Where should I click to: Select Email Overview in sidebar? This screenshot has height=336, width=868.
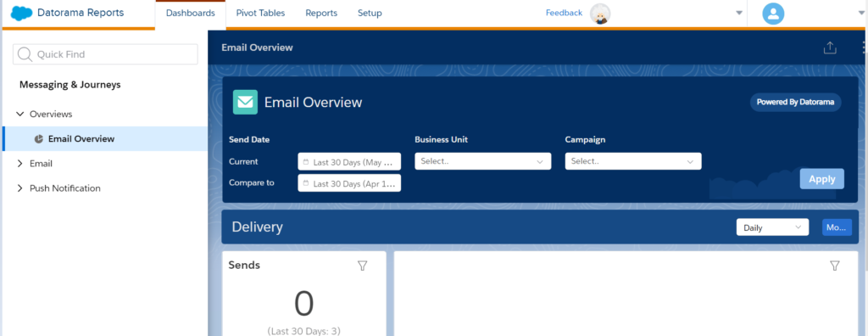pos(105,138)
